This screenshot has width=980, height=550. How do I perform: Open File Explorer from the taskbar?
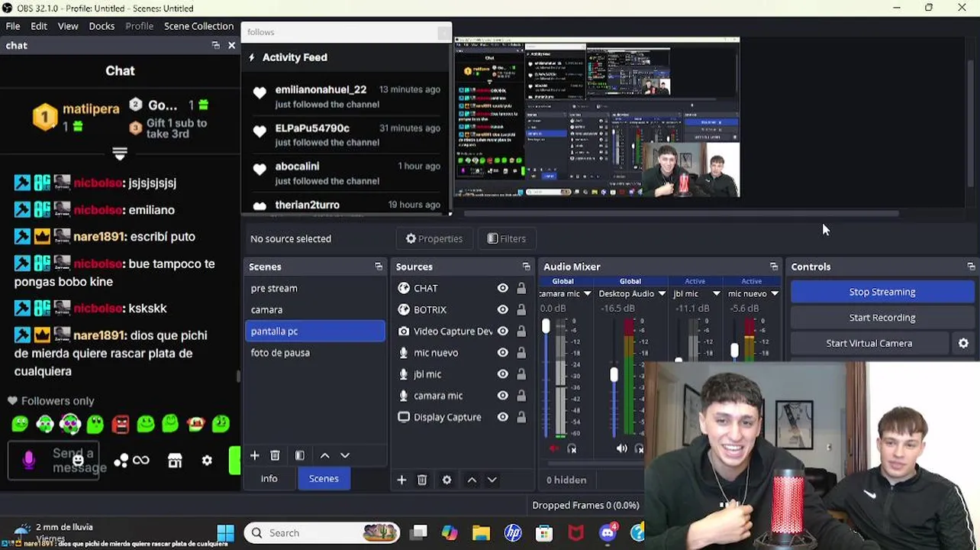pos(481,532)
